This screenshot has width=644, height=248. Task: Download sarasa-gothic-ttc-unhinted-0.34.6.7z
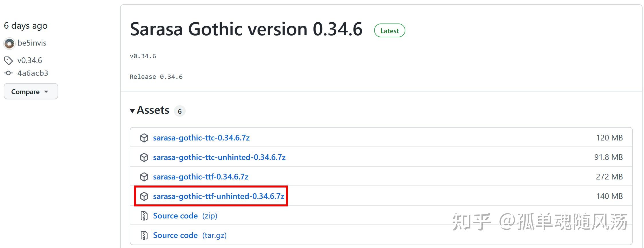[219, 157]
